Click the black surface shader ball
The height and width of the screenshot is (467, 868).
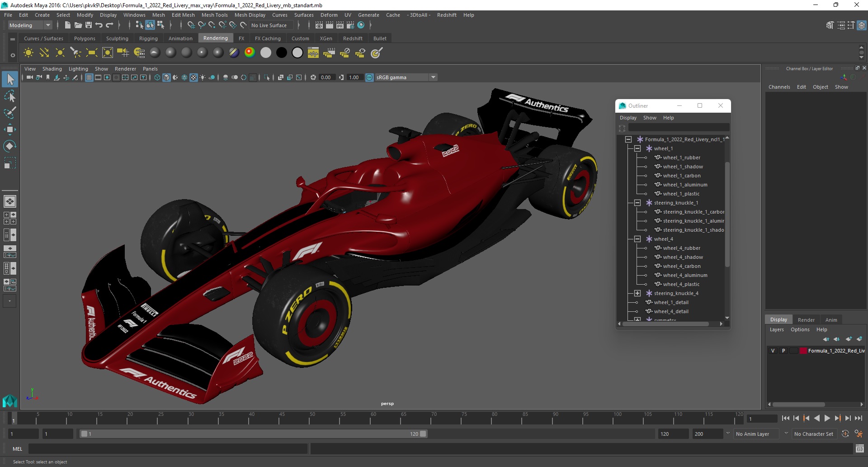281,53
